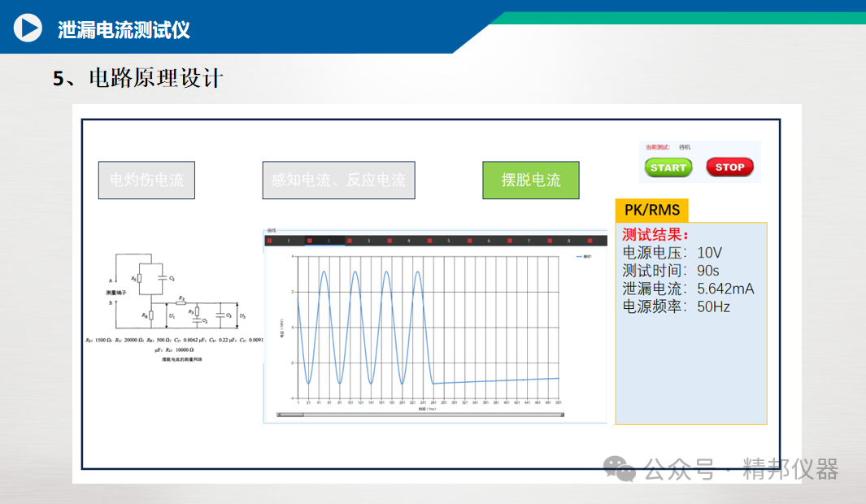
Task: Switch to the PK/RMS tab
Action: pos(651,211)
